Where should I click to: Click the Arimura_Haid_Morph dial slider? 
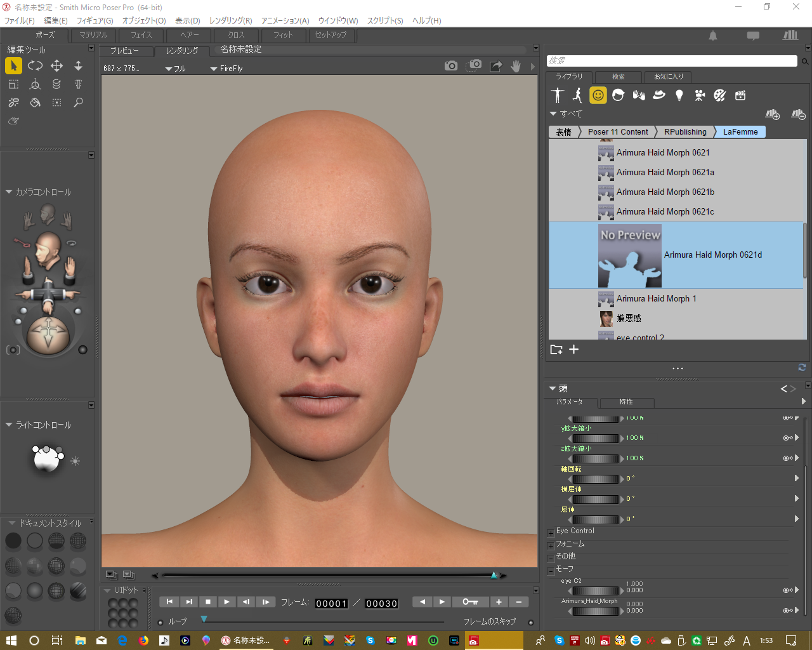click(595, 611)
